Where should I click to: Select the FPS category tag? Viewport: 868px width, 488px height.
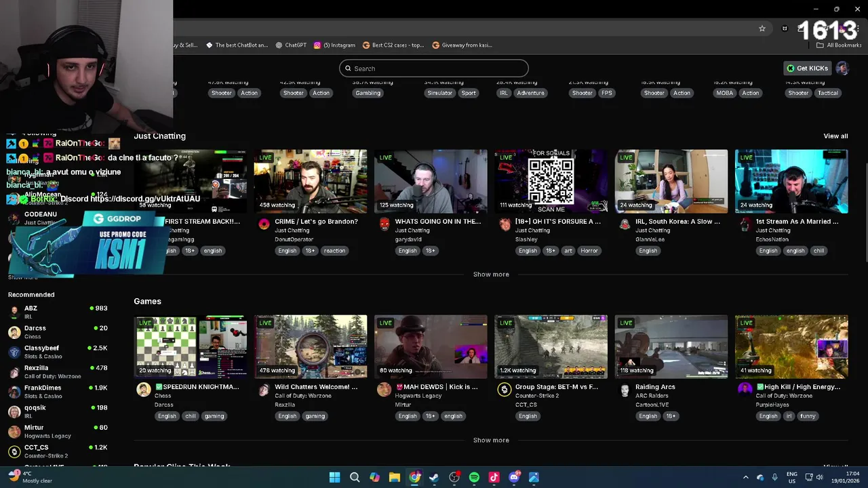[607, 93]
